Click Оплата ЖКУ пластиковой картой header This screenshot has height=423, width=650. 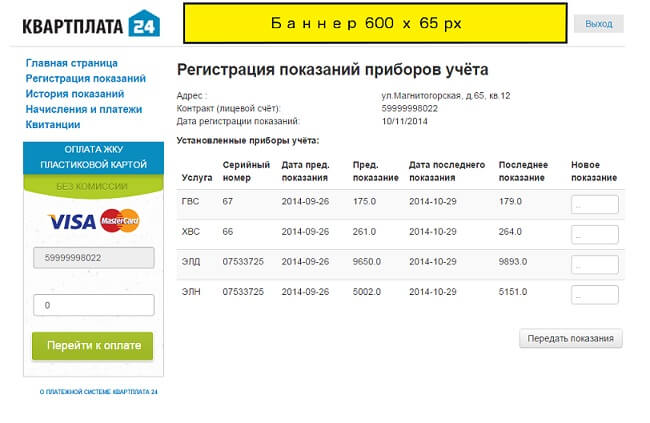(x=94, y=157)
